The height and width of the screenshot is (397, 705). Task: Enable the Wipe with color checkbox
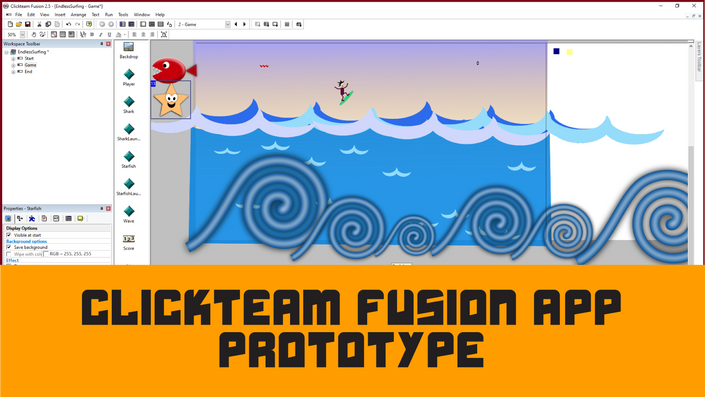coord(9,254)
